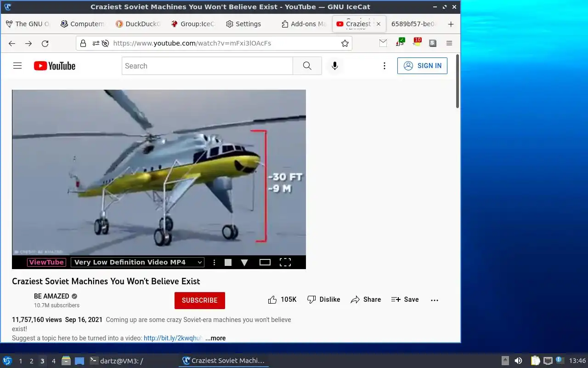Open the grey S extension icon
This screenshot has height=368, width=588.
[433, 43]
